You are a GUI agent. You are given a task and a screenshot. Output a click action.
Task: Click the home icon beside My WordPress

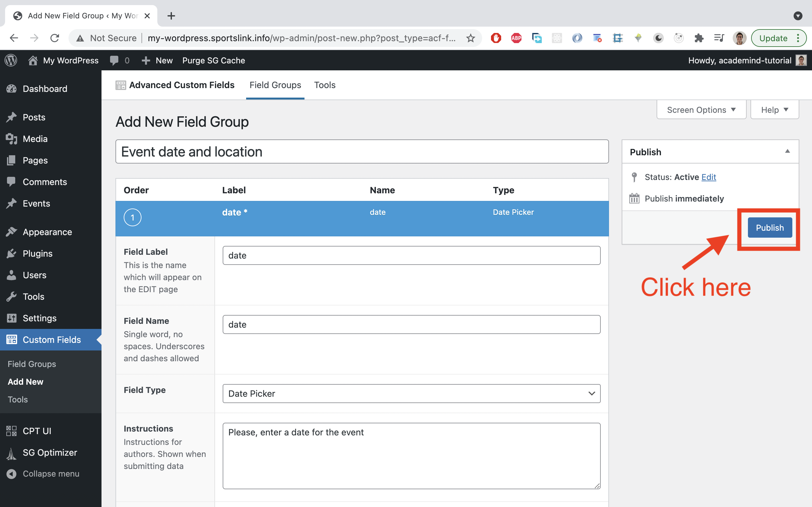33,60
